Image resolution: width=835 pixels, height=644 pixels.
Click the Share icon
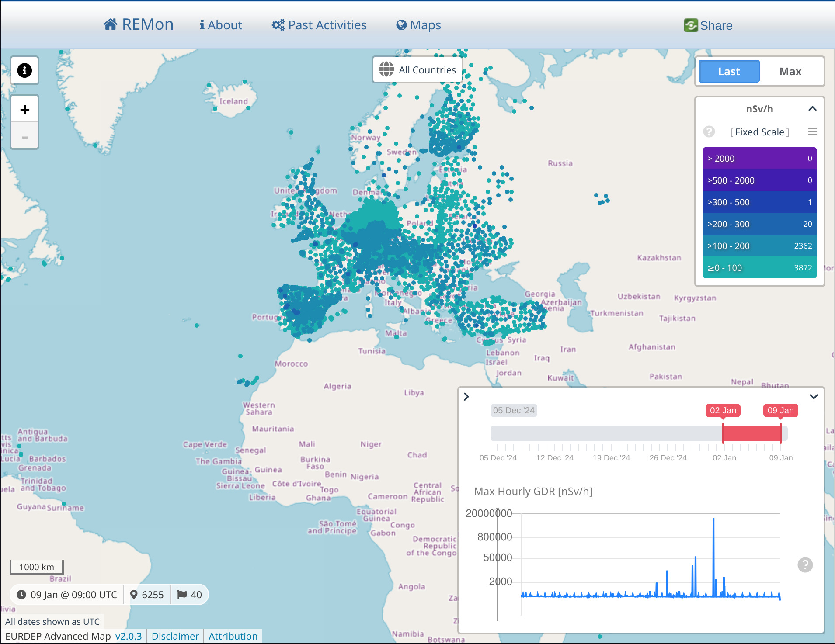(691, 25)
